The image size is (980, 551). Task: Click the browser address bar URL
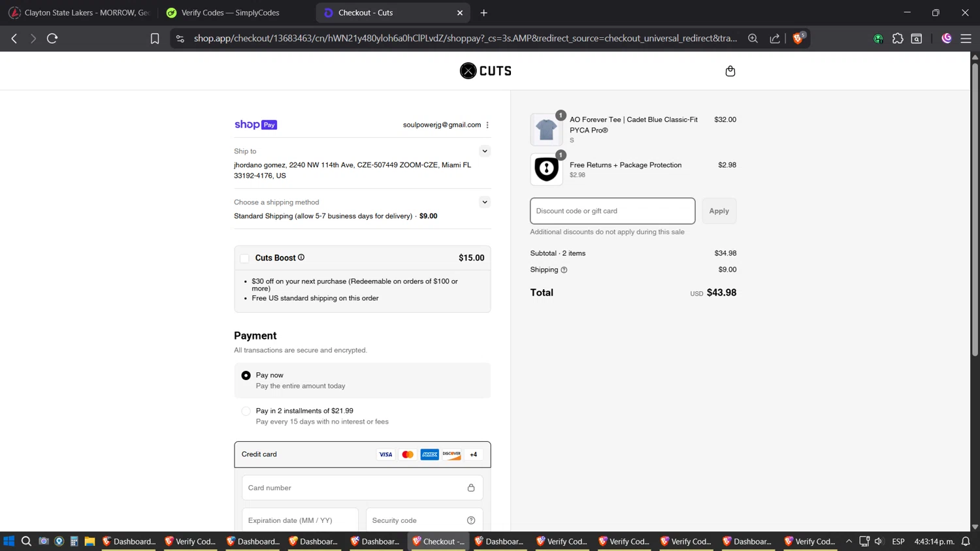click(465, 39)
